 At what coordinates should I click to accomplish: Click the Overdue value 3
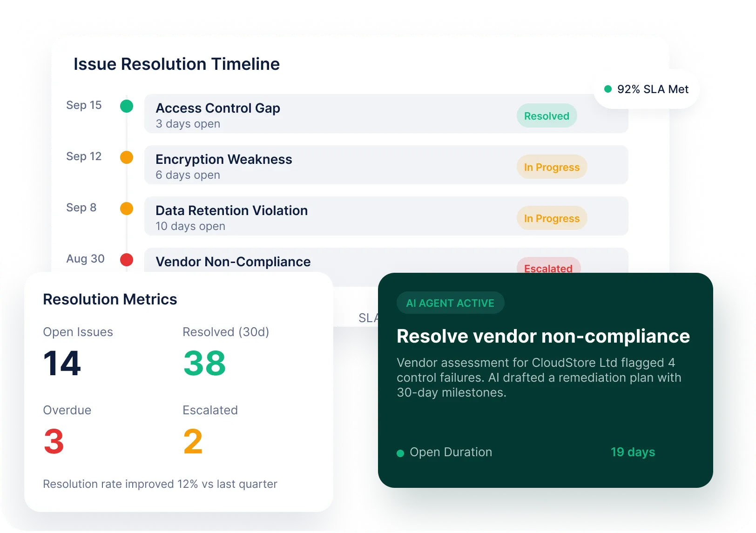click(x=54, y=442)
